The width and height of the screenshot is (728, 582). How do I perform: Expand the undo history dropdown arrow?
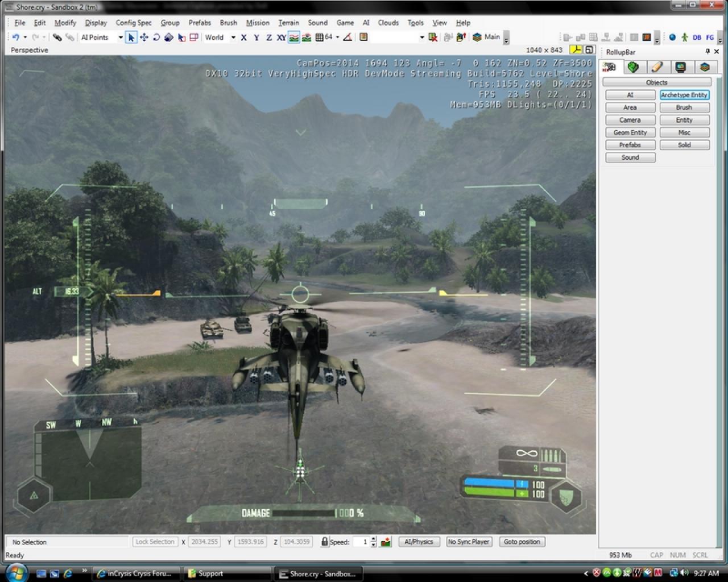[25, 38]
